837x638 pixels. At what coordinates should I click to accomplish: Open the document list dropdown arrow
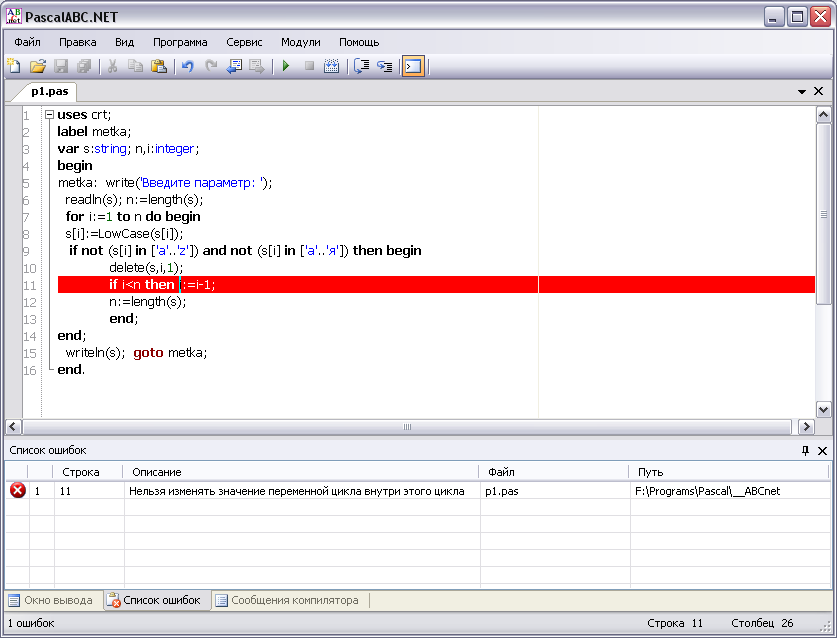click(802, 91)
